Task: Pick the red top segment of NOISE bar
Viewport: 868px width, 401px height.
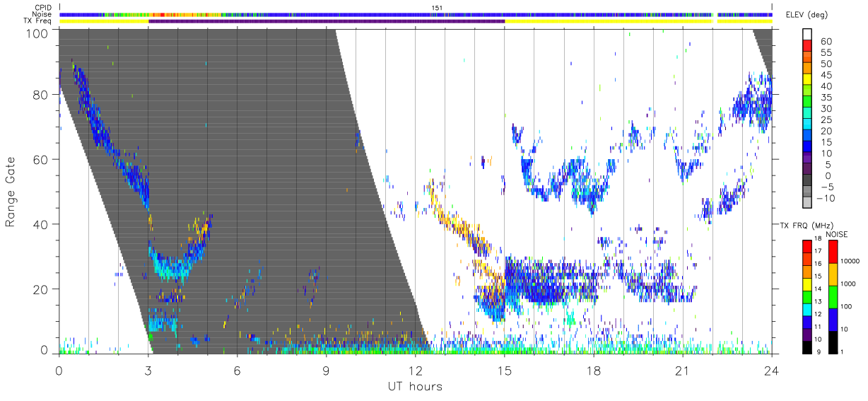Action: 832,252
